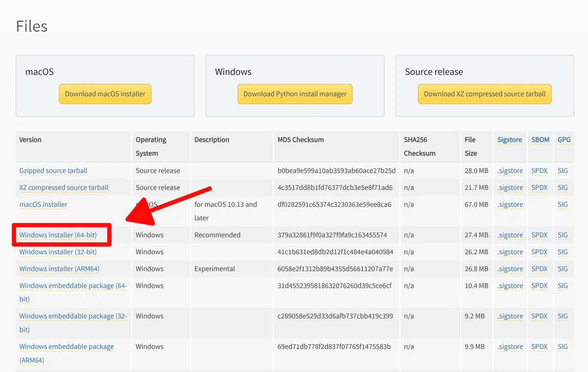Open SPDX for embeddable package (ARM64)
The height and width of the screenshot is (372, 588).
539,347
